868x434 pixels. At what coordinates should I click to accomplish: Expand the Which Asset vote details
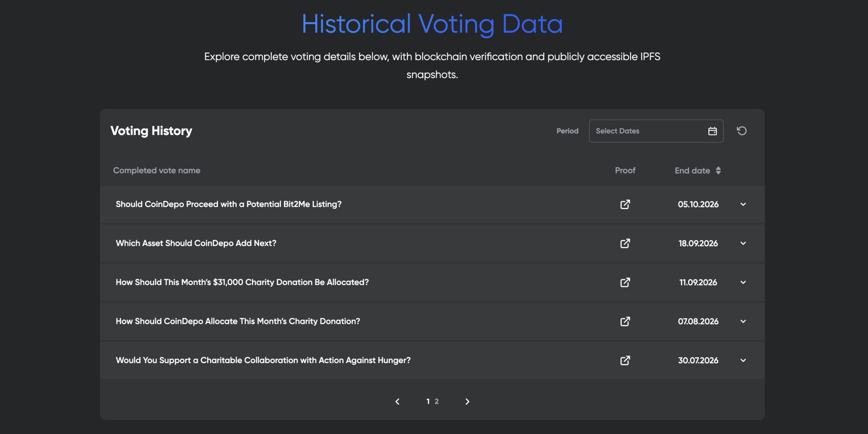coord(743,243)
